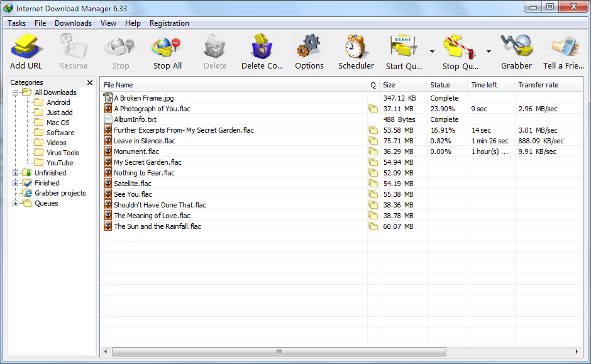Open the Start Queue dropdown arrow
591x364 pixels.
(432, 52)
